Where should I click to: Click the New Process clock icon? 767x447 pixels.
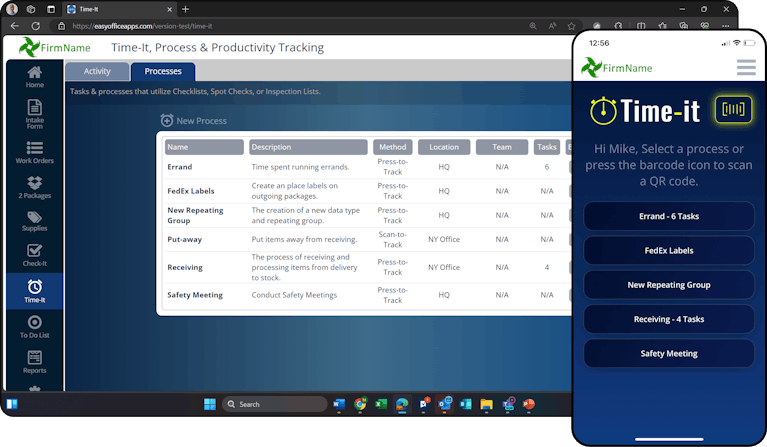coord(167,120)
